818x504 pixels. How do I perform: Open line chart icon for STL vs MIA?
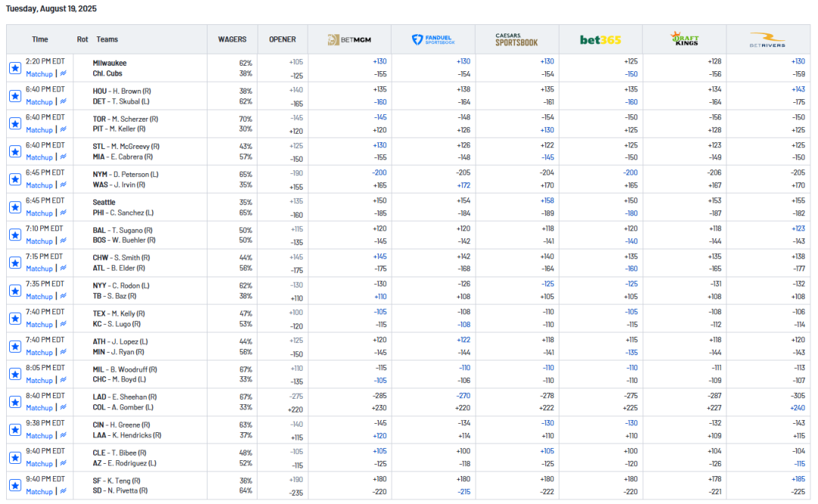(x=63, y=157)
